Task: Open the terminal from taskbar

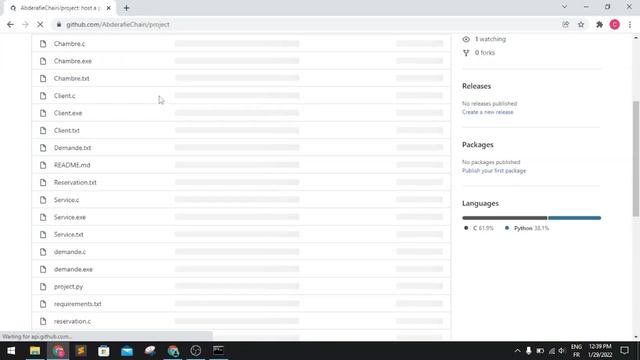Action: point(218,351)
